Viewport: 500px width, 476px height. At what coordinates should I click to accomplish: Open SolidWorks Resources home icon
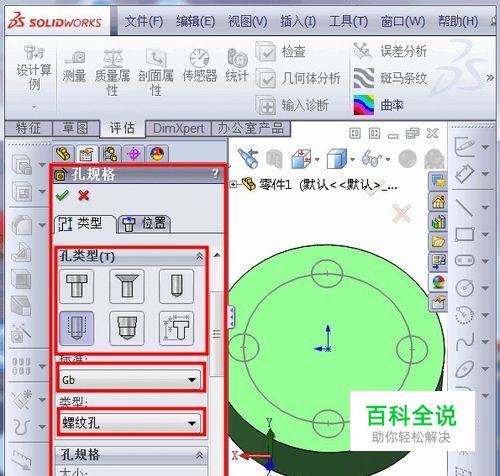point(438,201)
